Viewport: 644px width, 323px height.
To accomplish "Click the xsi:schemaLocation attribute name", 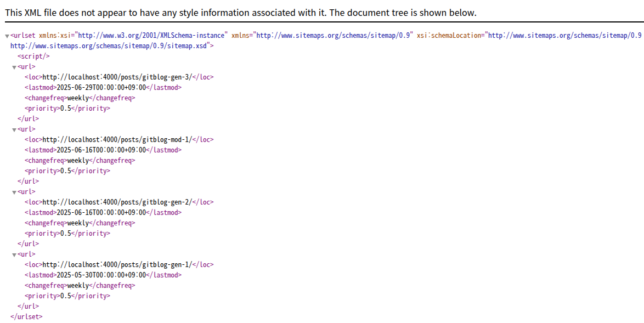I will [x=450, y=36].
